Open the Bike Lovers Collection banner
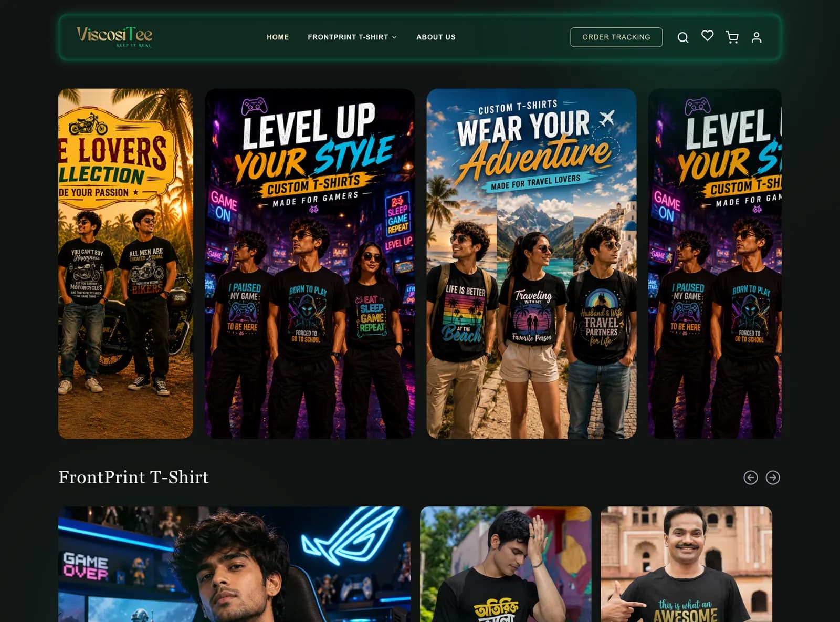This screenshot has height=622, width=840. tap(125, 264)
